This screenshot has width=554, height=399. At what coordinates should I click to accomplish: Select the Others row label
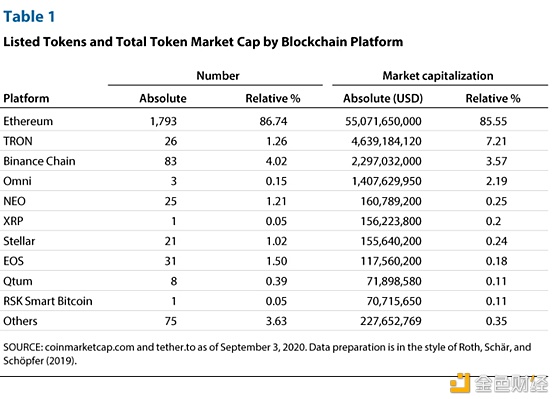click(20, 321)
